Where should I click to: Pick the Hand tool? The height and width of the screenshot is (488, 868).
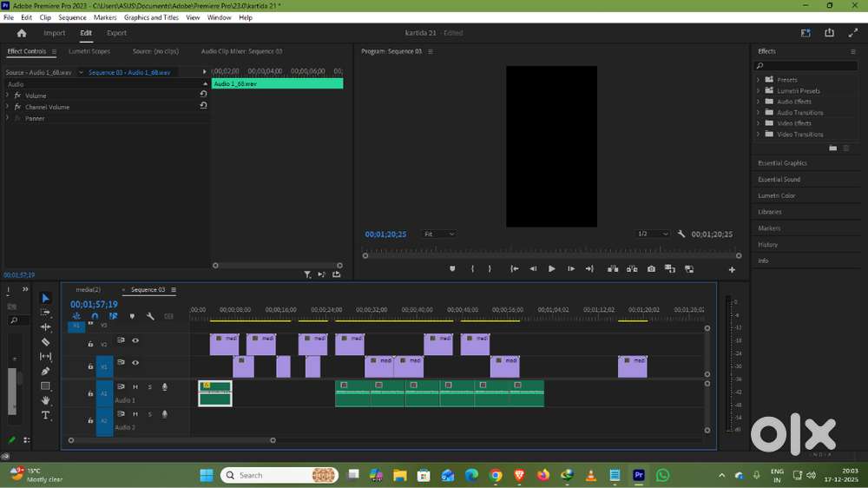[x=46, y=400]
